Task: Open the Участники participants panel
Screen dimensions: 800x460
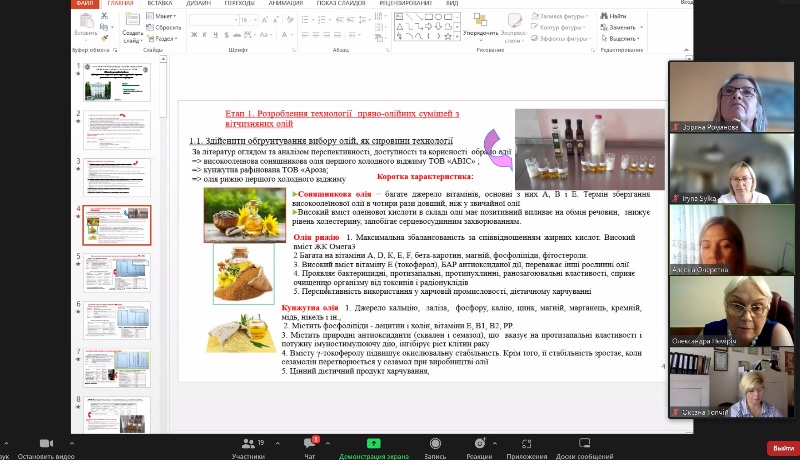Action: pyautogui.click(x=248, y=443)
